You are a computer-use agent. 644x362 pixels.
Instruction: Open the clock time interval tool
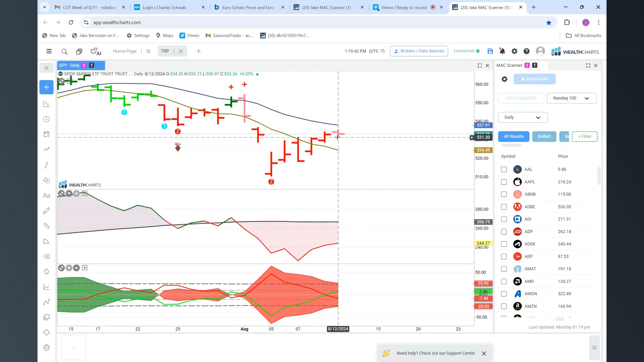click(47, 119)
